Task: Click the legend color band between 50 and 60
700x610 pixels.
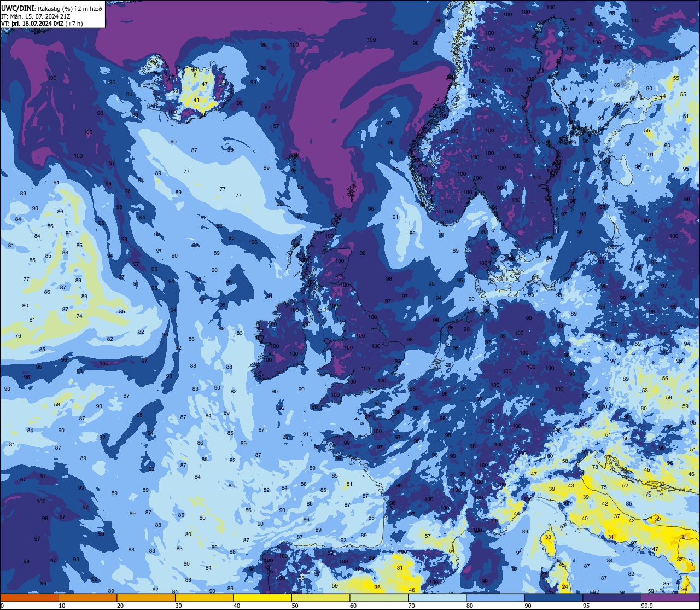Action: pyautogui.click(x=320, y=597)
